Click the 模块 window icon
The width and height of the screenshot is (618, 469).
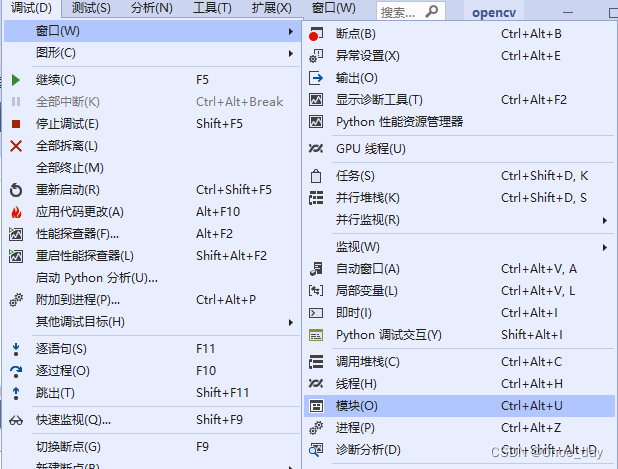[x=316, y=406]
